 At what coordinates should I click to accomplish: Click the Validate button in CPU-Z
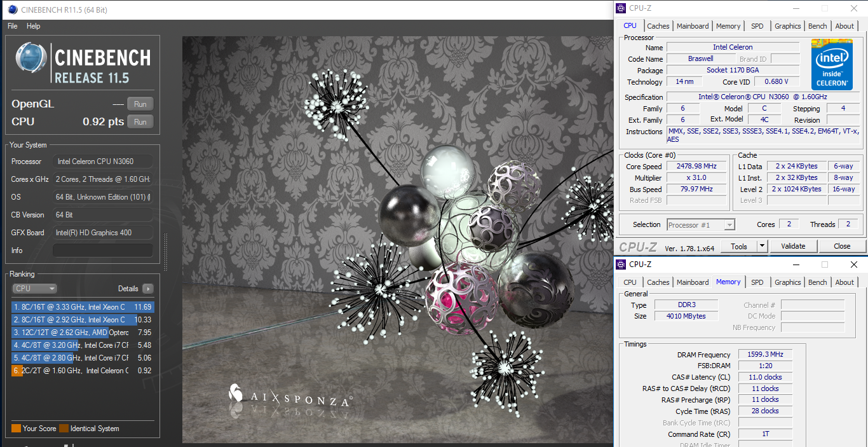793,246
